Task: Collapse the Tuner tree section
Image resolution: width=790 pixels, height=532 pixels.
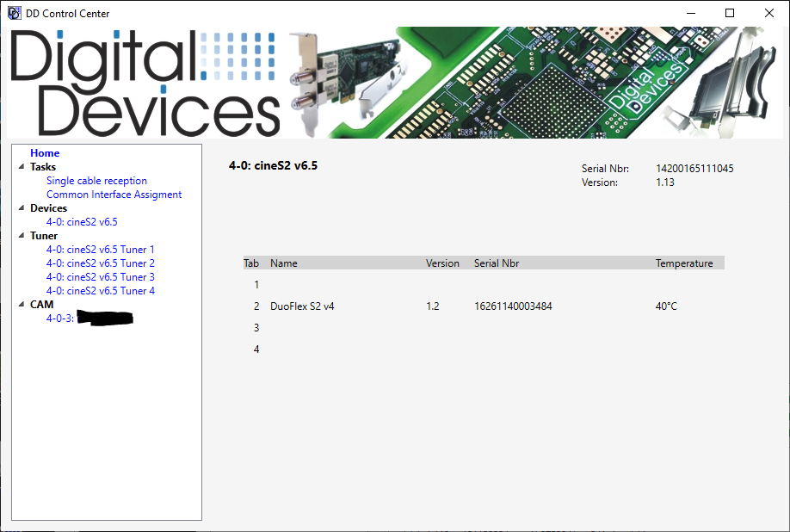Action: point(21,236)
